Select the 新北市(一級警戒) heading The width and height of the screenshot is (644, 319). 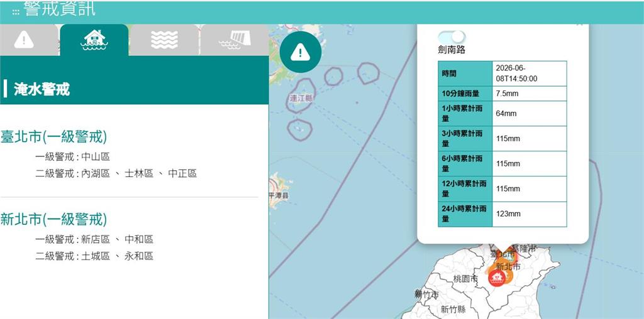54,219
